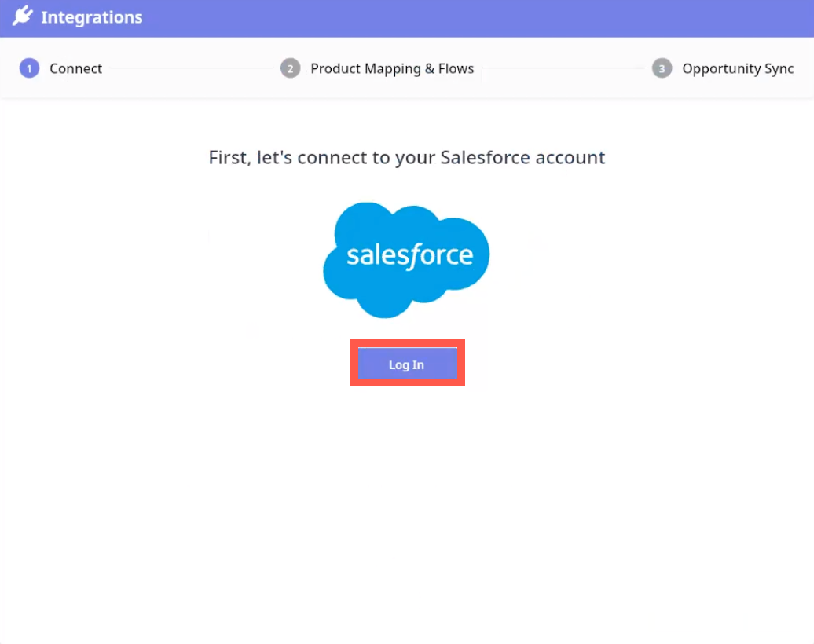Click the word "Sync" in step three label
This screenshot has width=814, height=644.
(x=779, y=68)
